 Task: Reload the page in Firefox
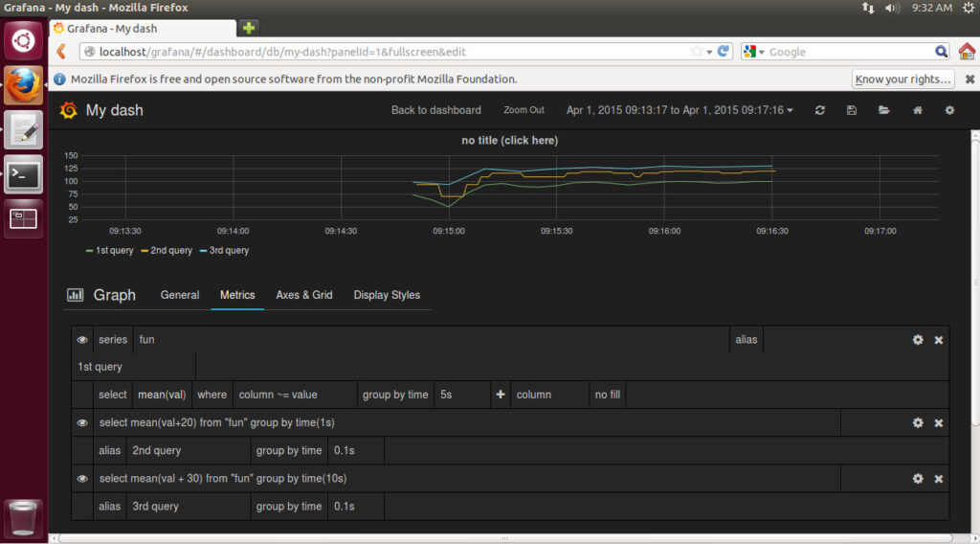tap(724, 52)
